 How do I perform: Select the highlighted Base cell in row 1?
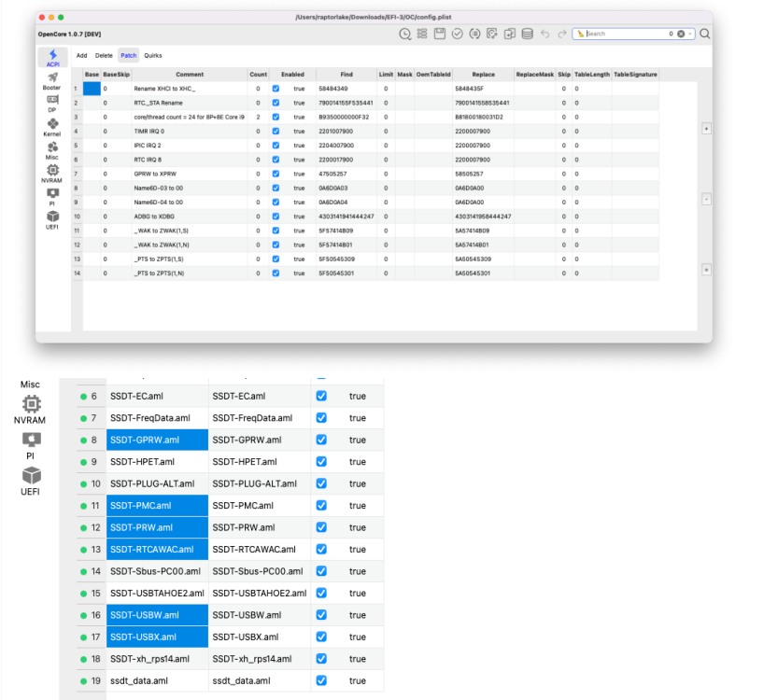pyautogui.click(x=92, y=89)
